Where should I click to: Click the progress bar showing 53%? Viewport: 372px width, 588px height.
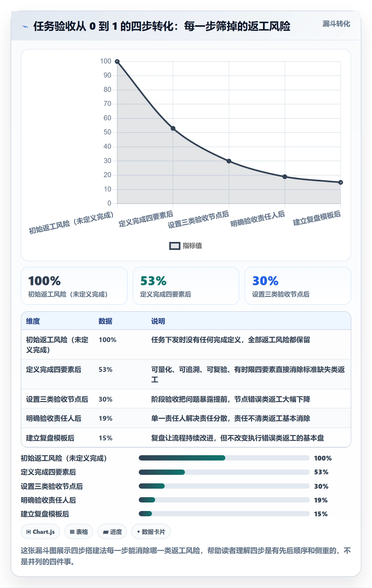pos(224,472)
